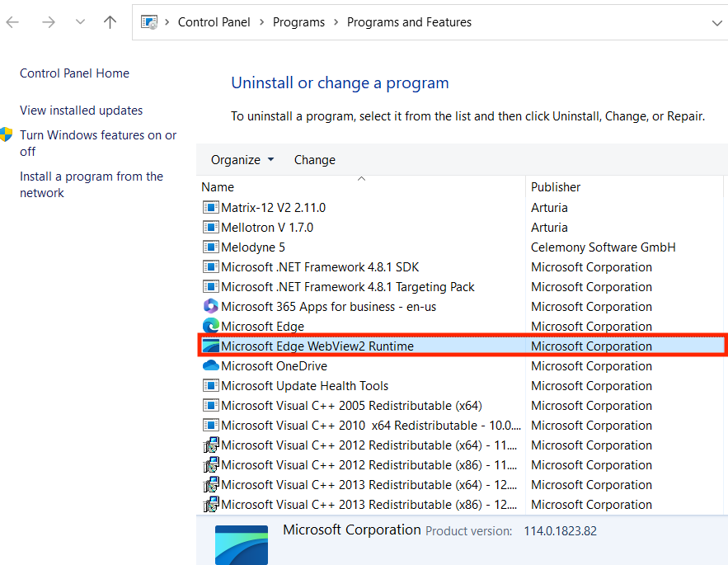Select Microsoft Edge entry name
The image size is (728, 565).
(263, 326)
